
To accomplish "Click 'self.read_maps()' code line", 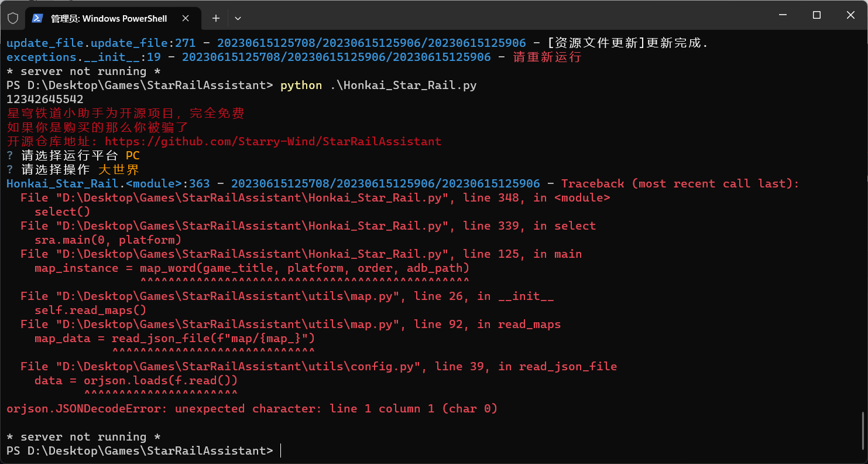I will pyautogui.click(x=91, y=310).
